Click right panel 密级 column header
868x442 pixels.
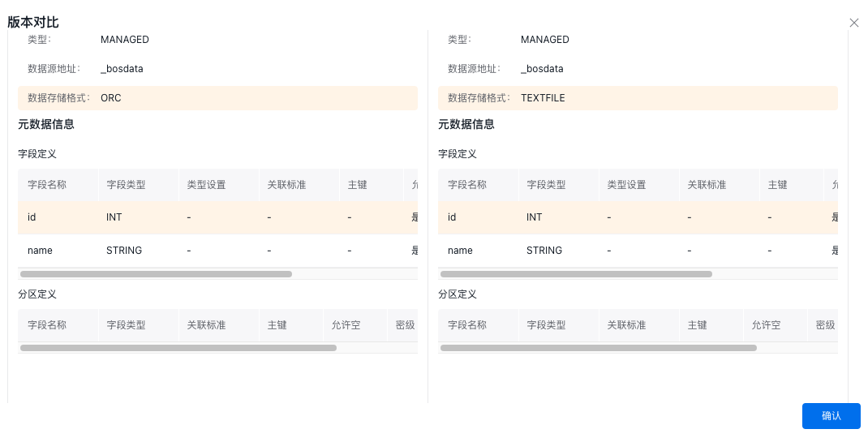pos(825,325)
